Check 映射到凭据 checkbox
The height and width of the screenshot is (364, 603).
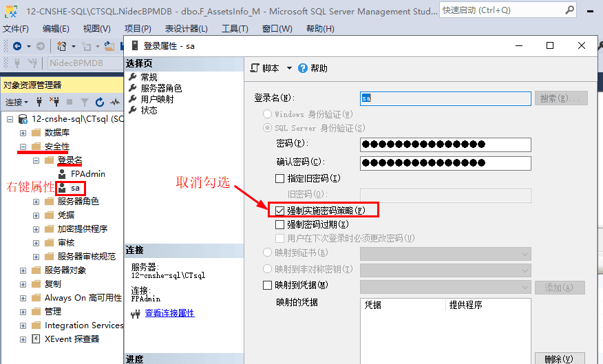pyautogui.click(x=267, y=285)
